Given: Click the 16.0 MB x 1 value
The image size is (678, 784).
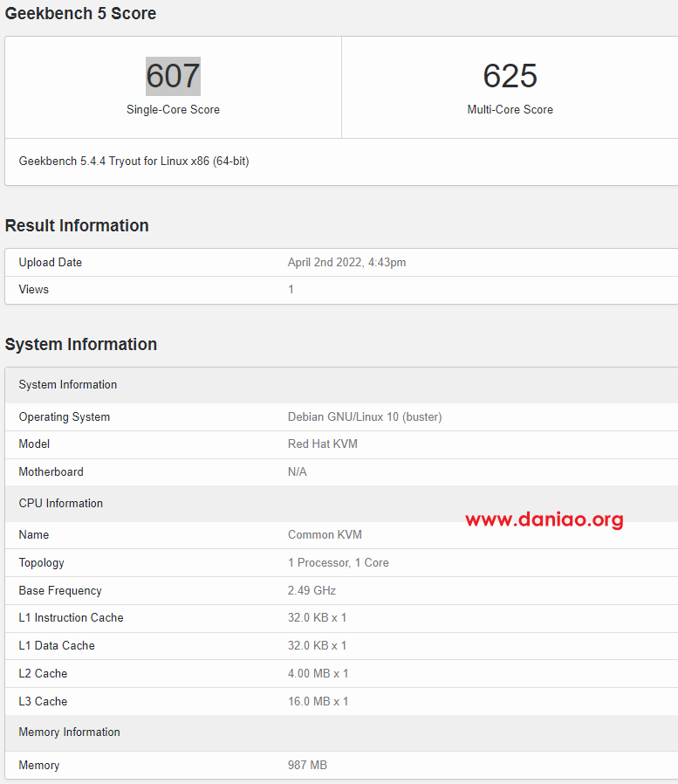Looking at the screenshot, I should pos(318,702).
